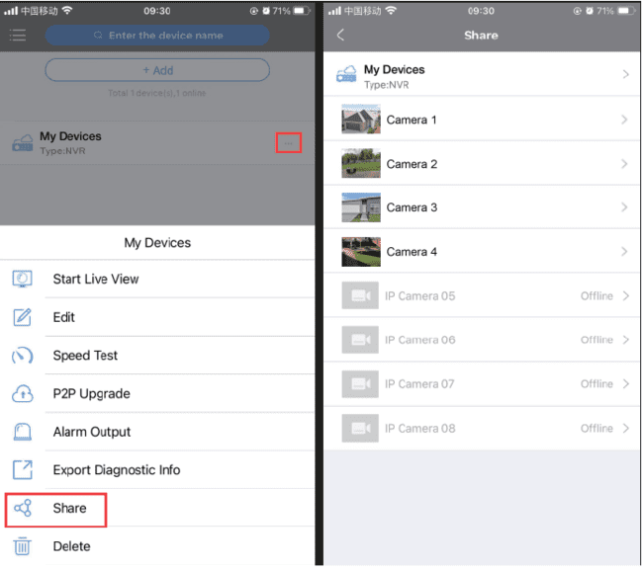Tap the Share network icon
The width and height of the screenshot is (643, 571).
(x=22, y=508)
